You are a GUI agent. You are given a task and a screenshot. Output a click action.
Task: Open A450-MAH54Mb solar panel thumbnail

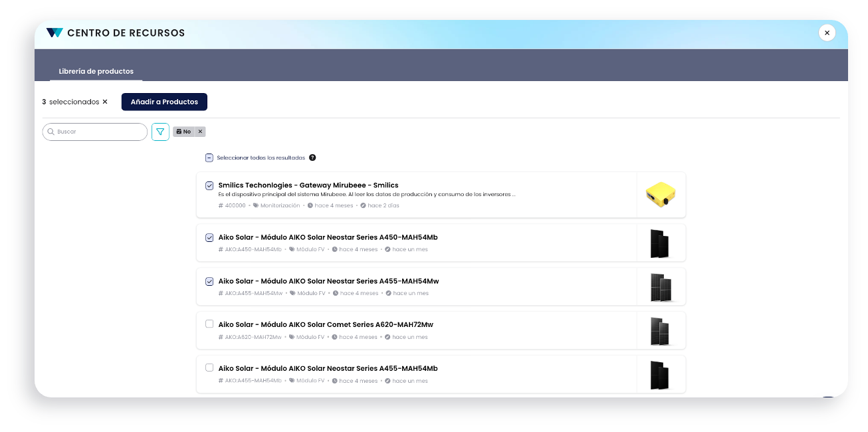(x=660, y=243)
